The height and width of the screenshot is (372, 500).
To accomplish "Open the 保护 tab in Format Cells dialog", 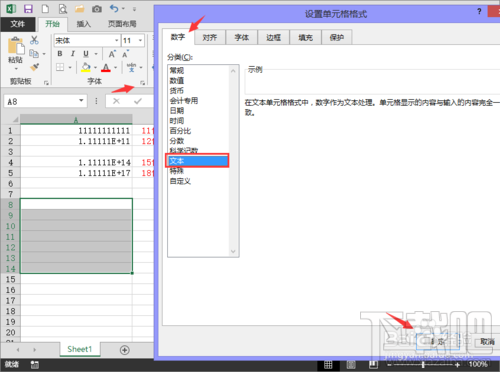I will (x=337, y=37).
